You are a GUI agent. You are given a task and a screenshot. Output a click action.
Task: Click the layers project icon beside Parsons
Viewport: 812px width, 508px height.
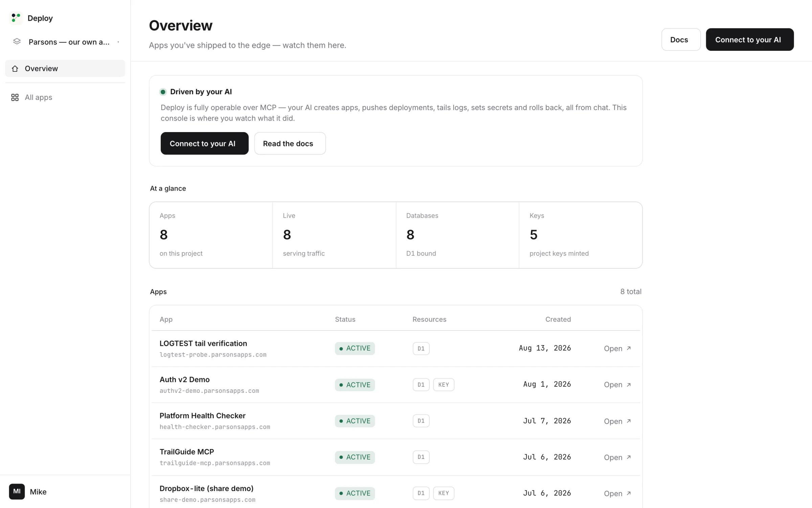17,42
